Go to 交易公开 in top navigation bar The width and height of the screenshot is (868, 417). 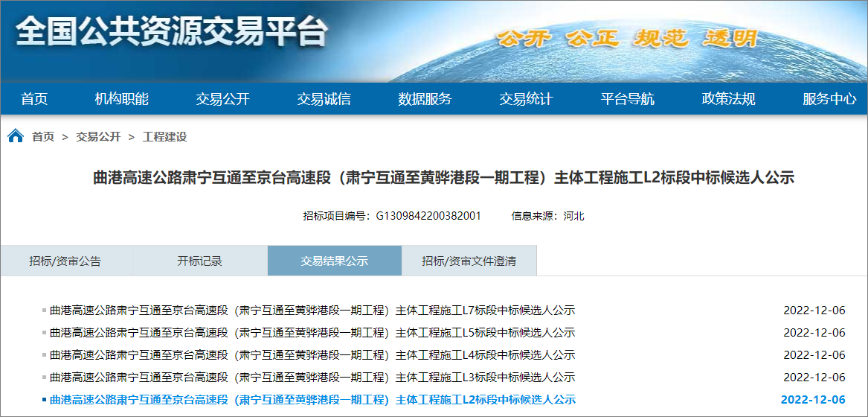[223, 99]
